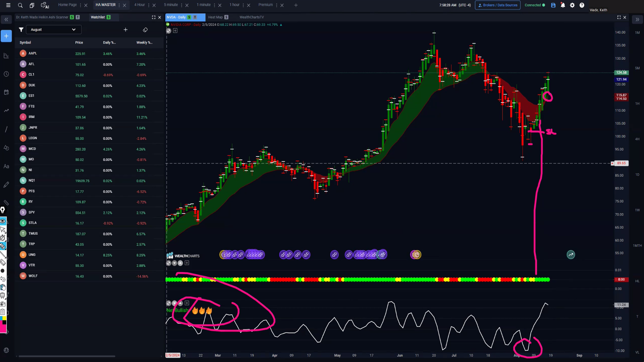Click the camera screenshot tool in annotation bar
644x362 pixels.
click(x=3, y=304)
